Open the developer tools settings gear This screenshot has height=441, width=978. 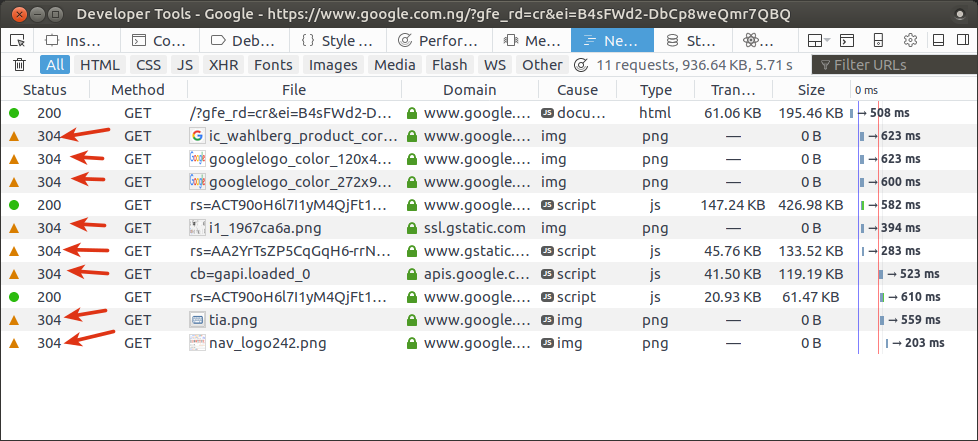coord(910,41)
